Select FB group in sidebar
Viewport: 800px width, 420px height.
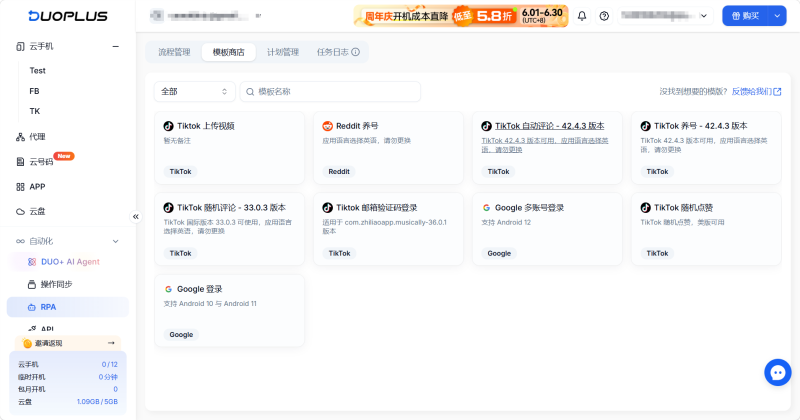click(x=34, y=91)
